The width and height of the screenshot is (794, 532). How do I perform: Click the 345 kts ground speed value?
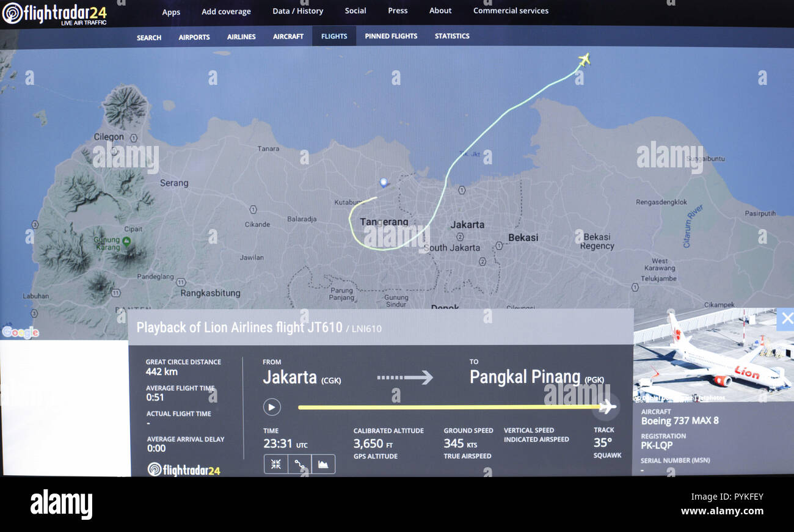tap(460, 443)
